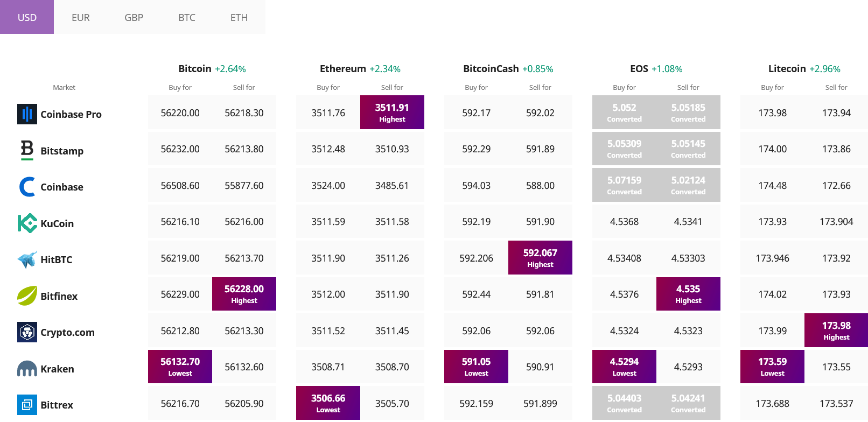
Task: Switch to the GBP currency tab
Action: tap(134, 17)
